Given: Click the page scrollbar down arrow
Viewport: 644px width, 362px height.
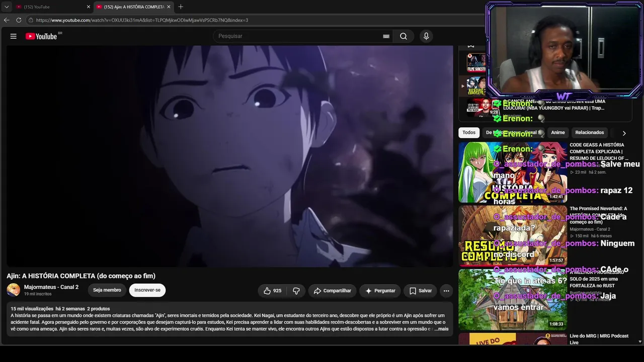Looking at the screenshot, I should click(640, 342).
